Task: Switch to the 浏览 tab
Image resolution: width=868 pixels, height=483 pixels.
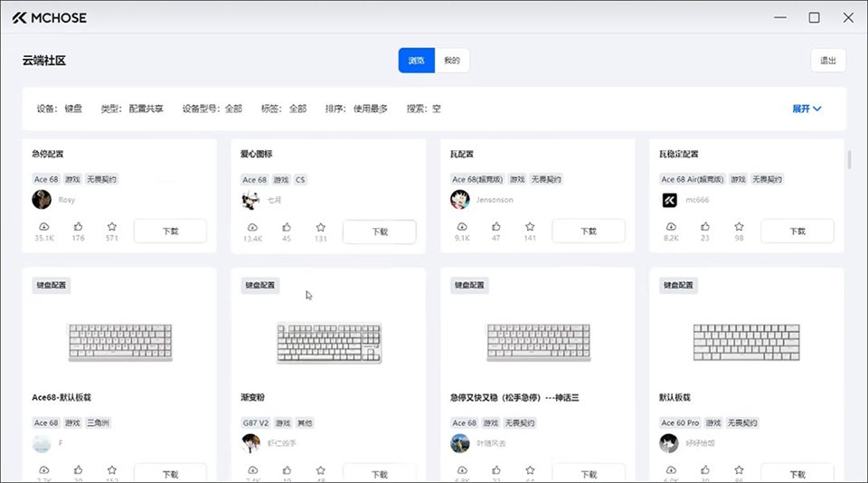Action: tap(416, 61)
